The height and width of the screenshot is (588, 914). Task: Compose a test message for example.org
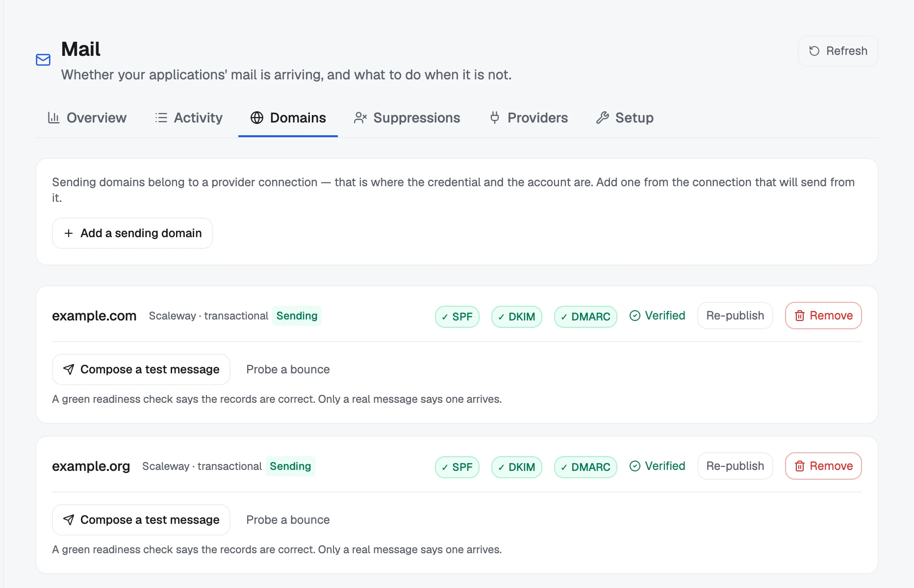141,520
